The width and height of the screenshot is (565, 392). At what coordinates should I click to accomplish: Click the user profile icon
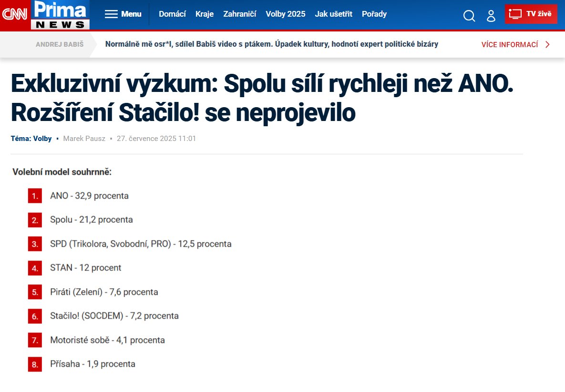[x=491, y=15]
